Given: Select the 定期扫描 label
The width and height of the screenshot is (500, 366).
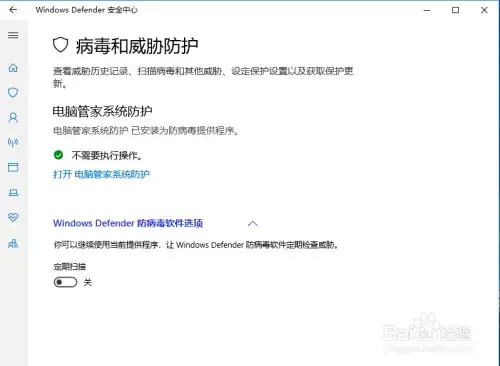Looking at the screenshot, I should [70, 267].
